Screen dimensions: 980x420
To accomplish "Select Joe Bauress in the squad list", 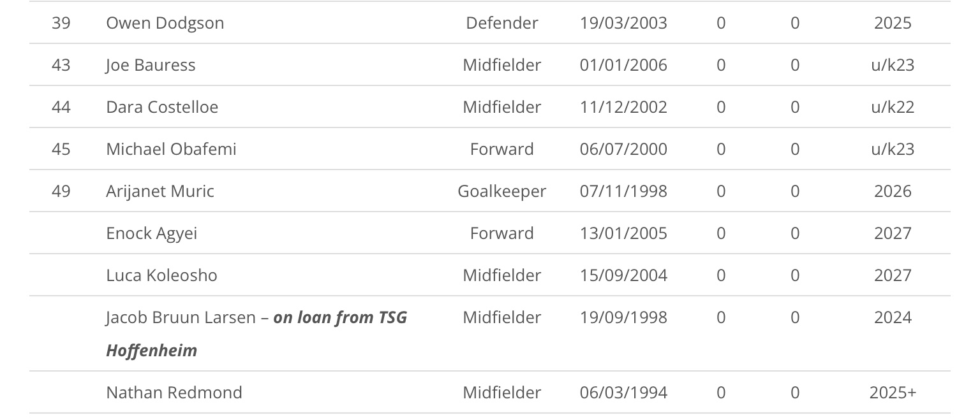I will [x=151, y=65].
